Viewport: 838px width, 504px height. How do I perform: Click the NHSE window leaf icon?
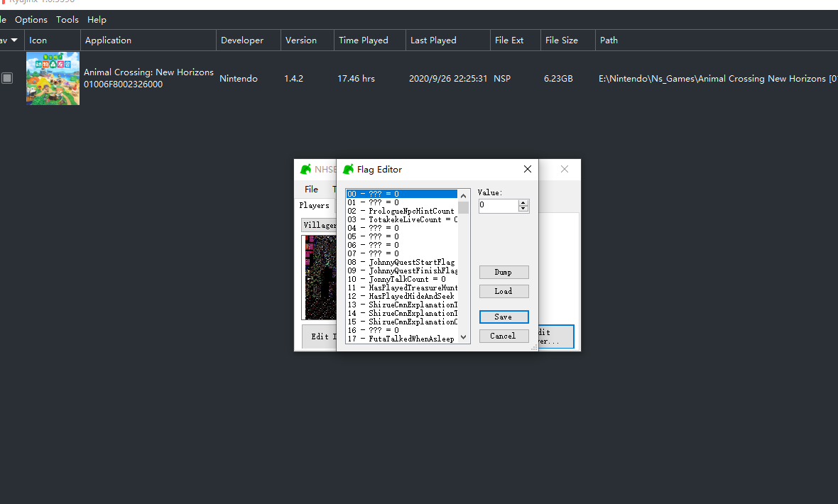tap(305, 170)
